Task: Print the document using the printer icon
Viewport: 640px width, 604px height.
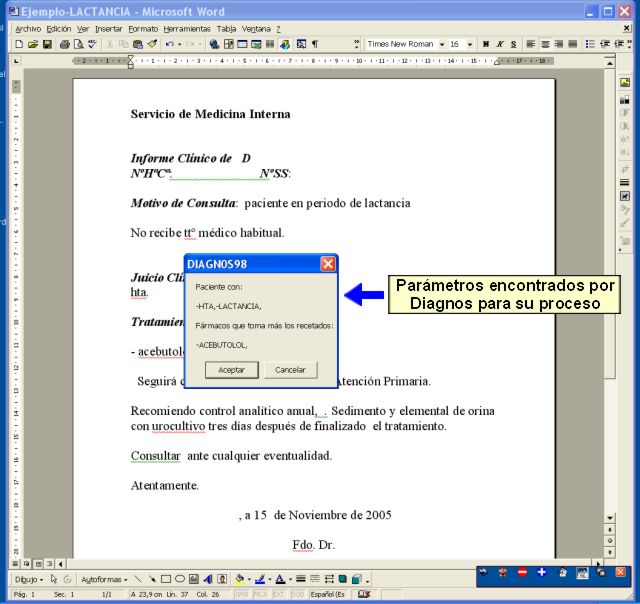Action: click(64, 44)
